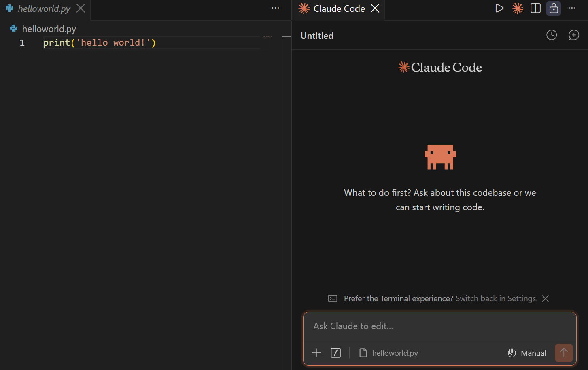Click the helloworld.py file context chip
This screenshot has height=370, width=588.
[388, 353]
